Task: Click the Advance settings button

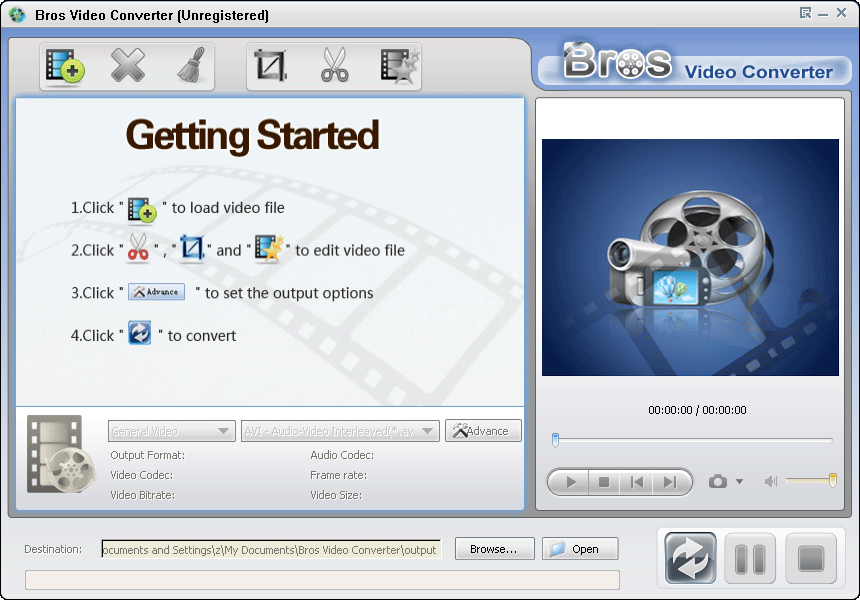Action: [x=483, y=431]
